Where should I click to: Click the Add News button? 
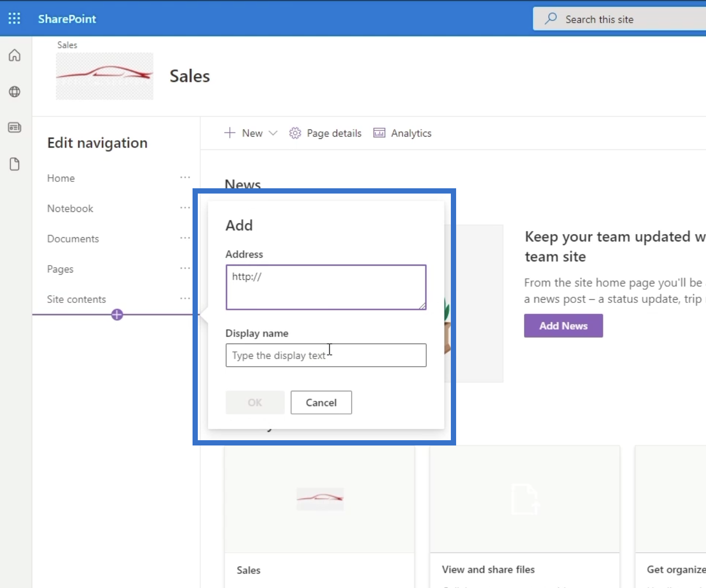pos(563,326)
